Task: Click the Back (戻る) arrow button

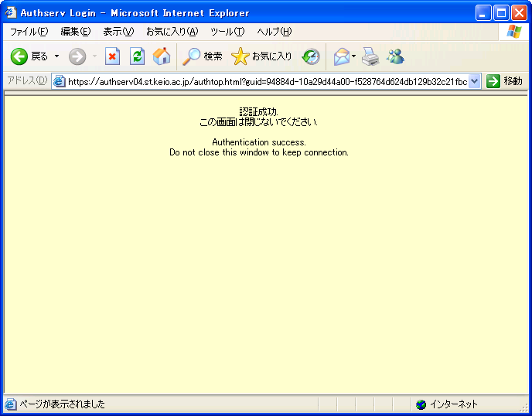Action: [20, 56]
